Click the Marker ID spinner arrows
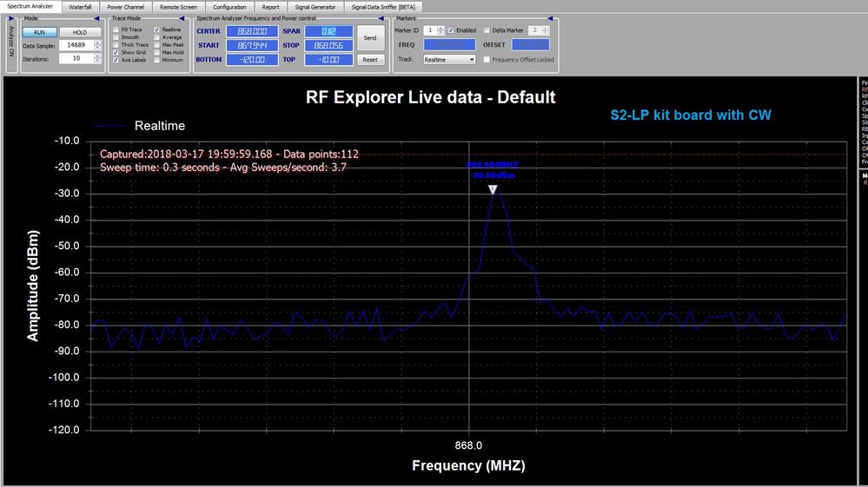Image resolution: width=868 pixels, height=487 pixels. tap(441, 30)
